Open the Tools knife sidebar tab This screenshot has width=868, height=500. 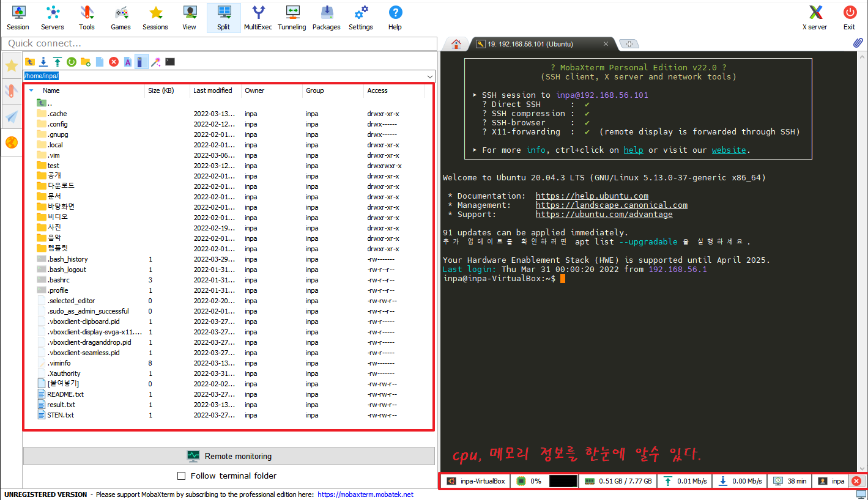click(11, 92)
